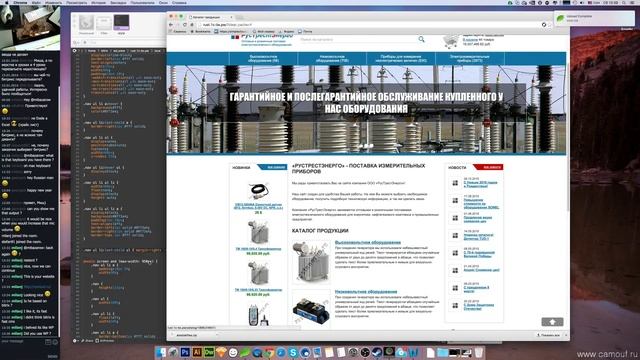Open the Trash in the Dock

[479, 352]
